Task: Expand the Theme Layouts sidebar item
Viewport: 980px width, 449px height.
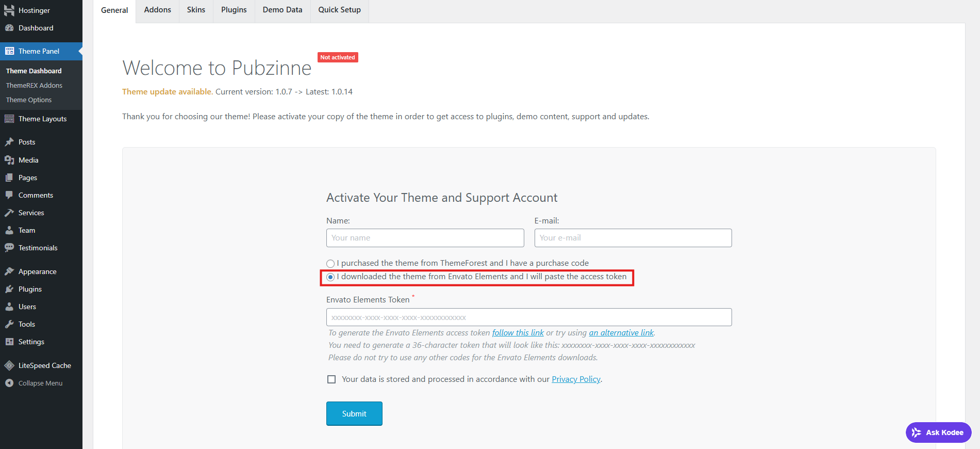Action: point(42,119)
